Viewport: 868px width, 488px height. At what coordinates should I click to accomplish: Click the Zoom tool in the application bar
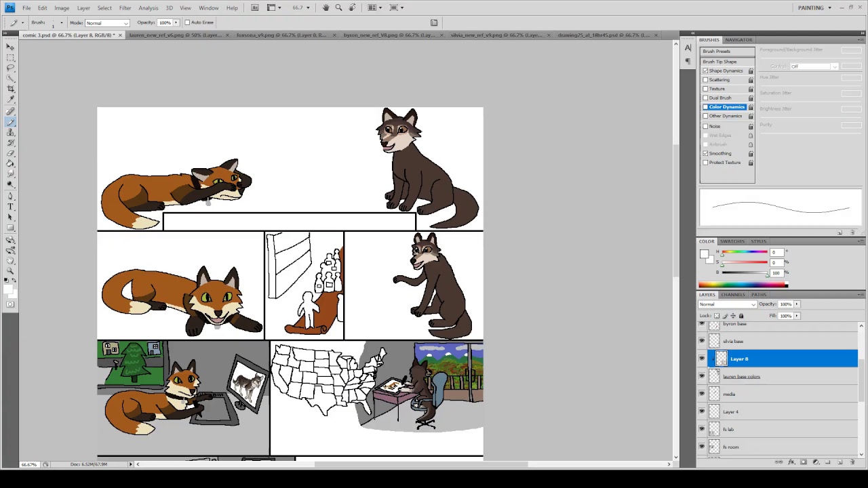pyautogui.click(x=338, y=7)
